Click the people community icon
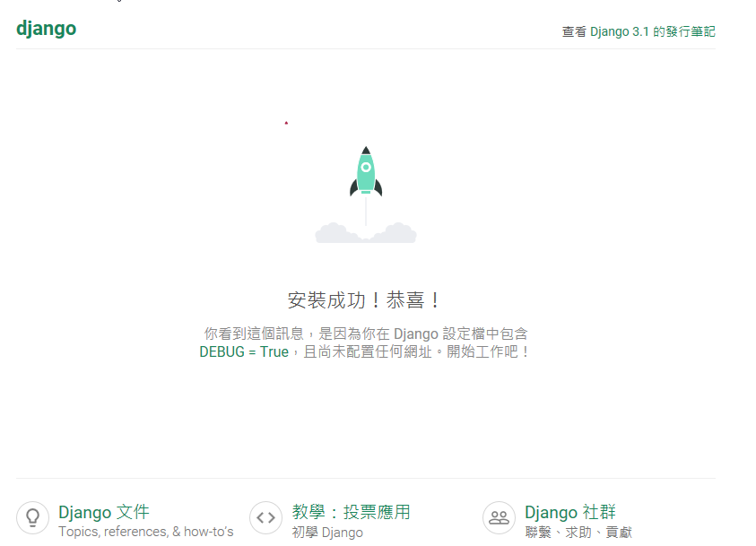The image size is (756, 546). click(x=499, y=518)
